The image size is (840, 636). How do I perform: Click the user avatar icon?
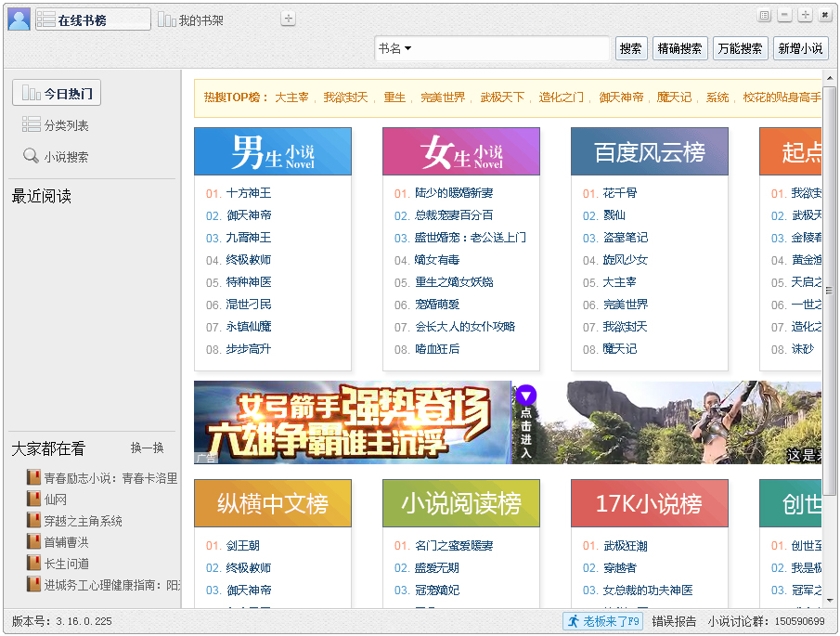19,19
